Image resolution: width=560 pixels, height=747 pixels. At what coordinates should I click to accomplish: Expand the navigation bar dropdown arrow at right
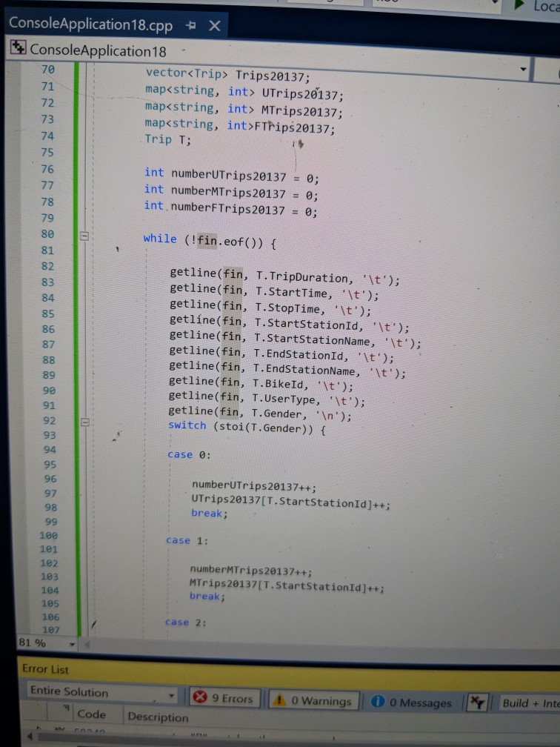[x=523, y=69]
